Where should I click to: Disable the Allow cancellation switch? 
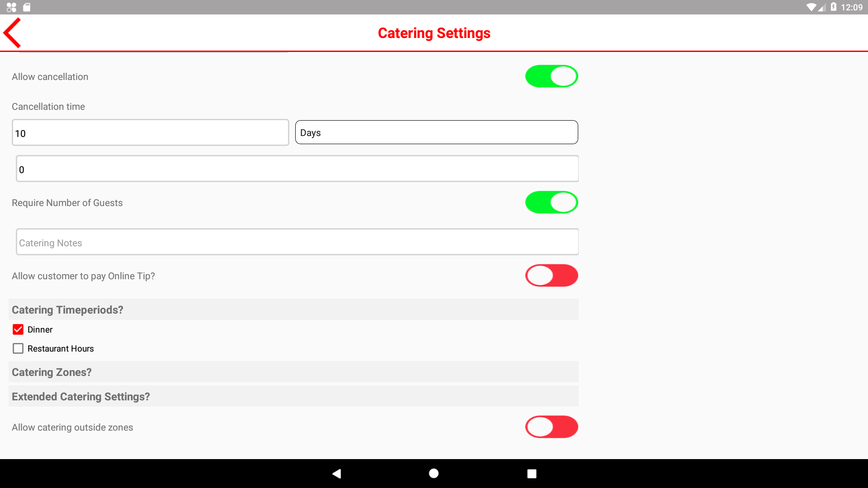point(552,76)
